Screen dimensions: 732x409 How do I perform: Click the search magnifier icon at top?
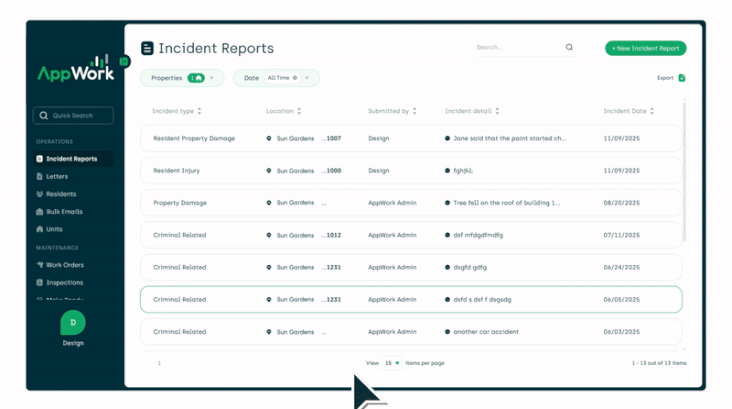coord(570,48)
